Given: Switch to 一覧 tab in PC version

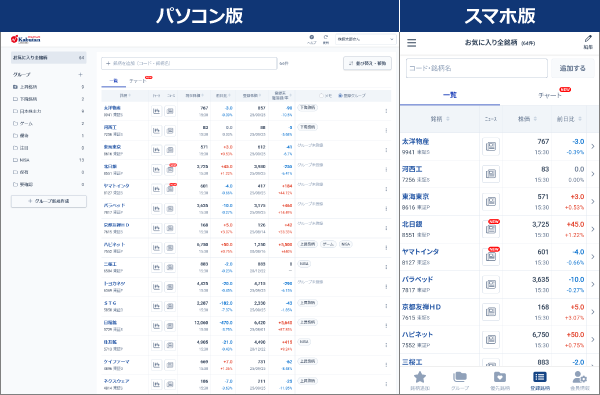Looking at the screenshot, I should (x=114, y=81).
